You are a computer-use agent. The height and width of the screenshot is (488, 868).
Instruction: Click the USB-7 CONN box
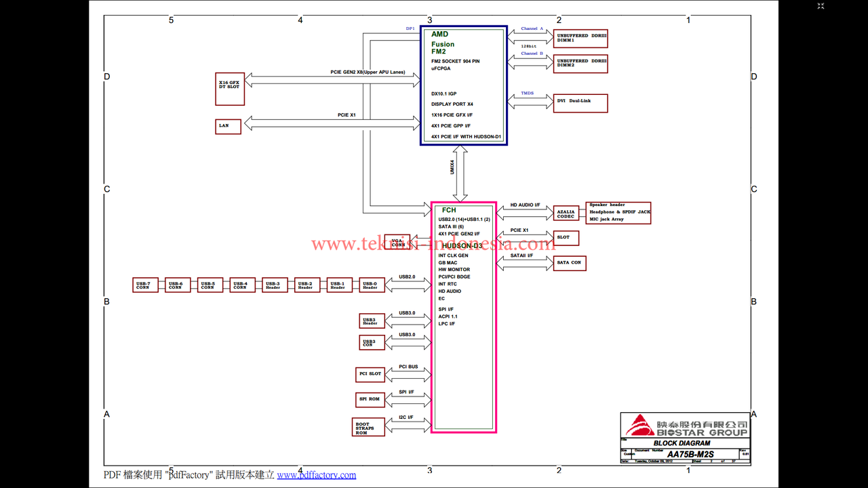click(x=145, y=285)
